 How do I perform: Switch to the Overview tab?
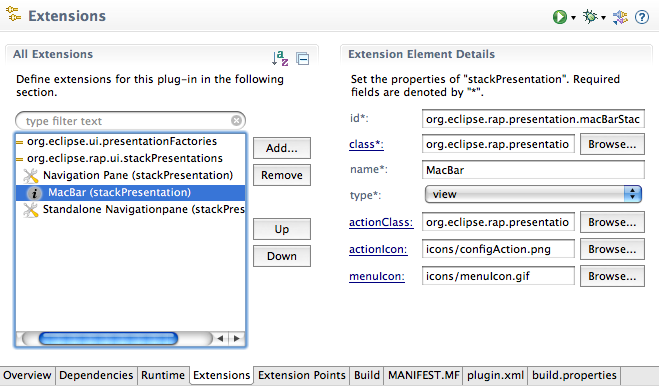[27, 375]
